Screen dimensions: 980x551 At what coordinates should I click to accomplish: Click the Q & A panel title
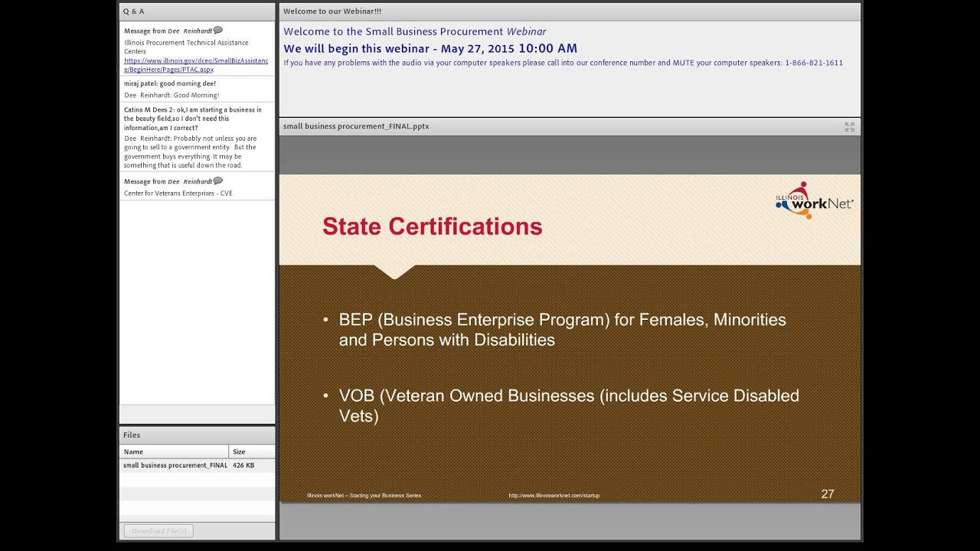(133, 11)
